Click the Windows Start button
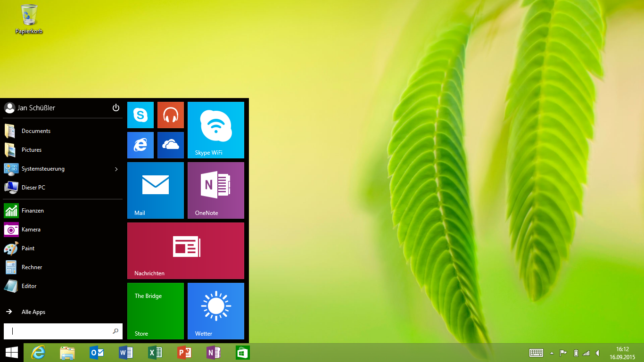The image size is (644, 362). click(x=12, y=353)
